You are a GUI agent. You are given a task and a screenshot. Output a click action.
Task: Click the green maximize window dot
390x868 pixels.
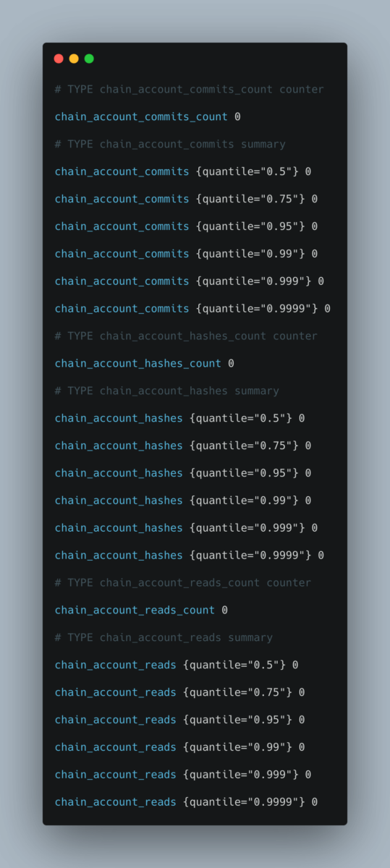tap(89, 59)
